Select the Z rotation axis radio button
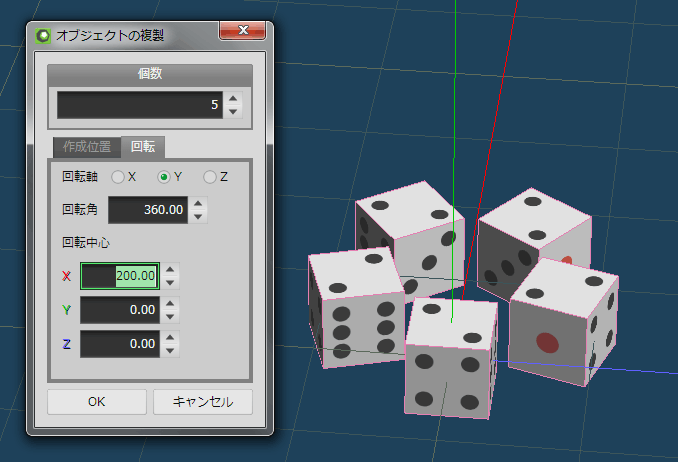Screen dimensions: 678x462 [210, 177]
